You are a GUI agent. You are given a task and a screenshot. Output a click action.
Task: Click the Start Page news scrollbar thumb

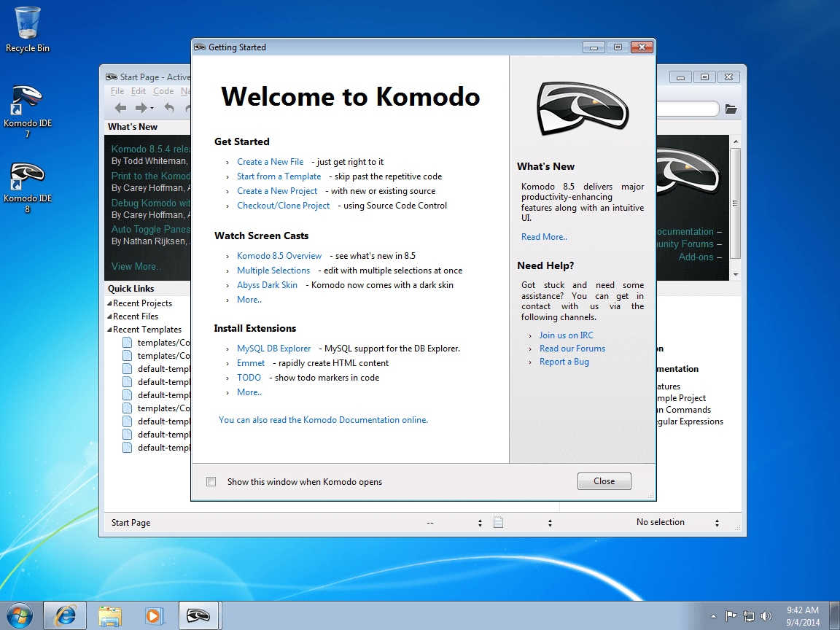click(736, 203)
